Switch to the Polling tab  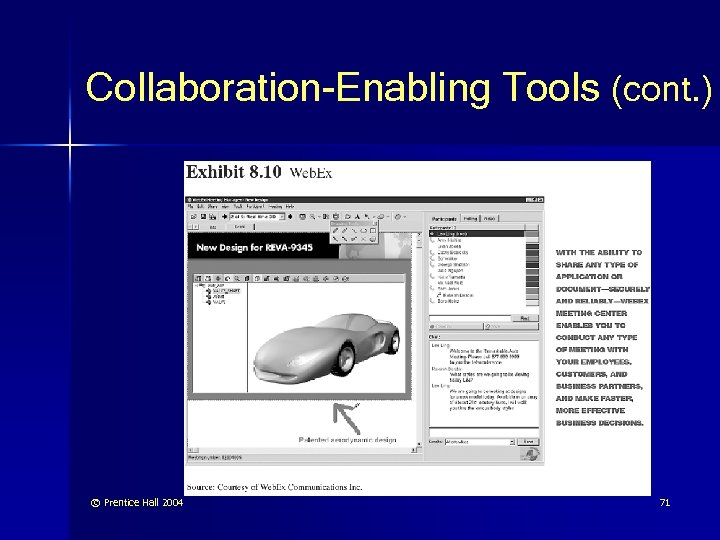point(470,219)
